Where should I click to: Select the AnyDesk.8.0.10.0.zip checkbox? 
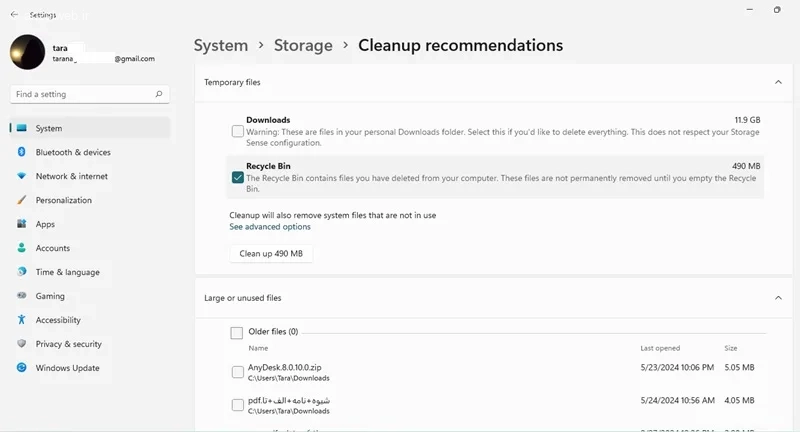(x=238, y=372)
